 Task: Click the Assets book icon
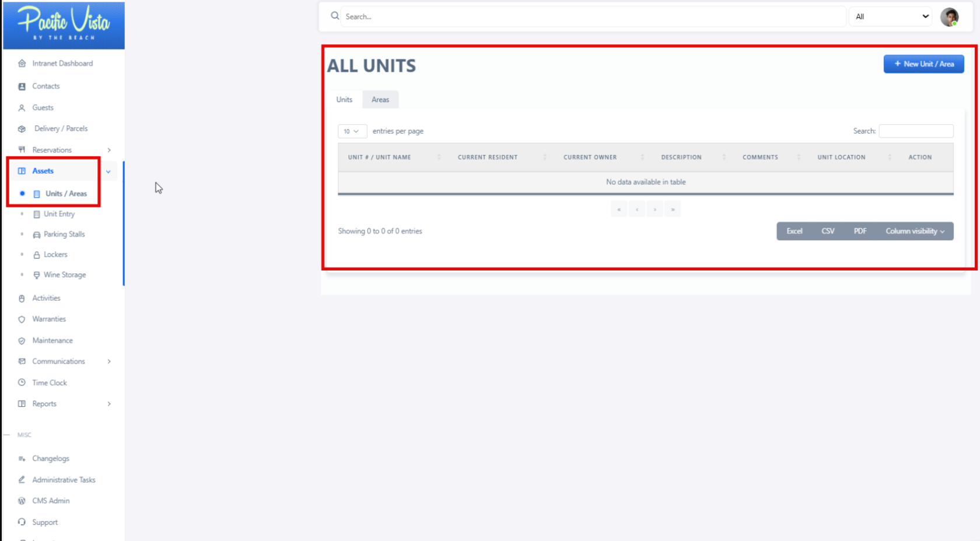tap(22, 171)
